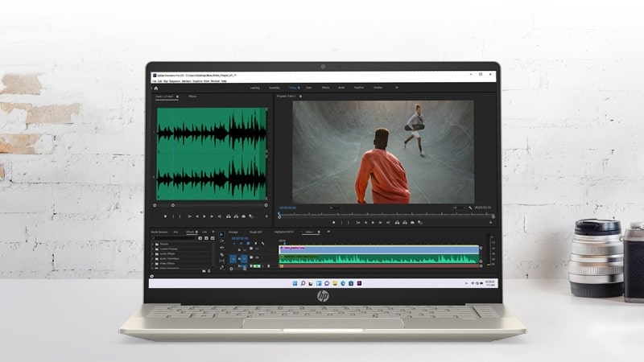Switch to the Audio workspace tab

click(x=341, y=88)
